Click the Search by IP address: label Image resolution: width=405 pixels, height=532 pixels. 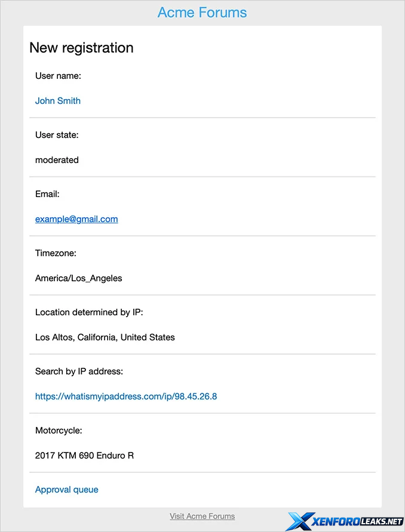[79, 371]
